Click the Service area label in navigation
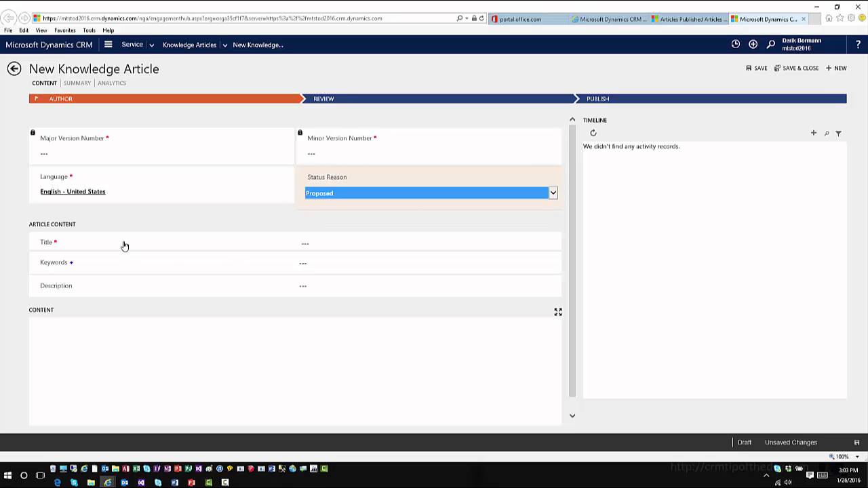 click(132, 45)
